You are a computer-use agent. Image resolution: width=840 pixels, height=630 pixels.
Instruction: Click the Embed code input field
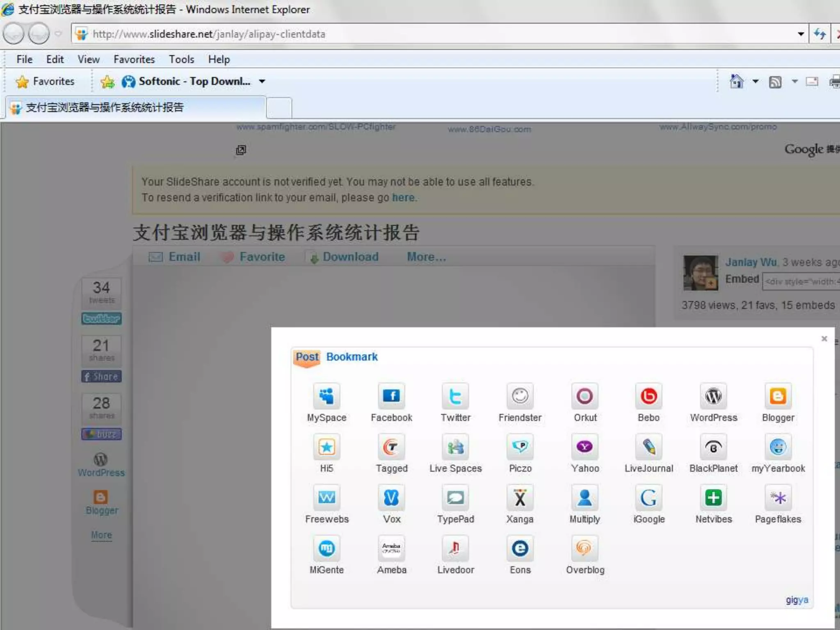801,282
